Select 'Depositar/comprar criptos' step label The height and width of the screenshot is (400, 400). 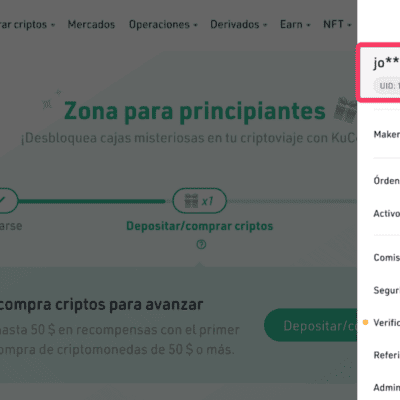click(199, 226)
